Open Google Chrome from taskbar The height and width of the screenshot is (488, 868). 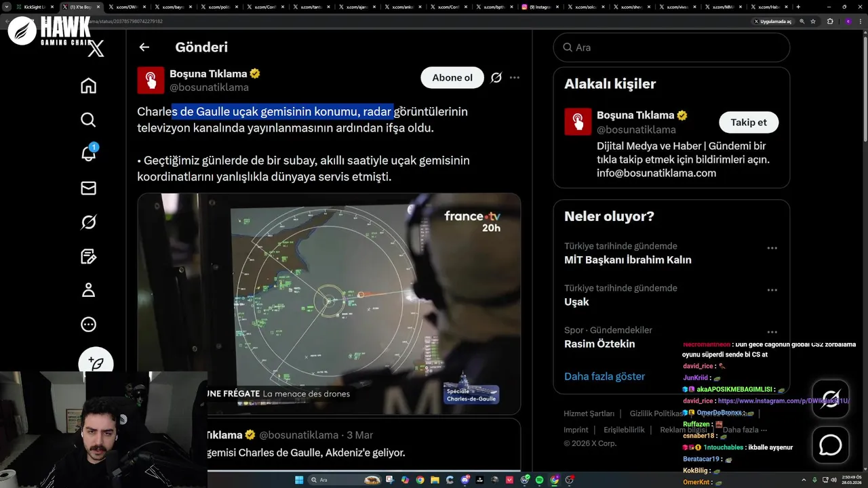click(x=420, y=480)
